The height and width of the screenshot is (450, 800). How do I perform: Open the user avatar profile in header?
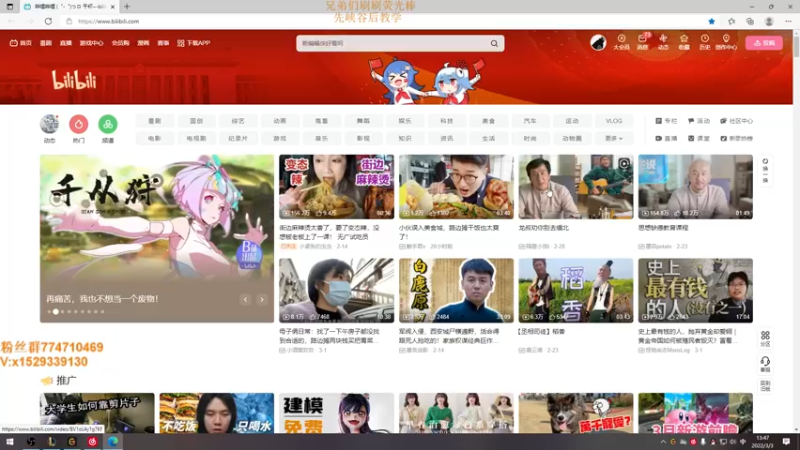pyautogui.click(x=598, y=43)
